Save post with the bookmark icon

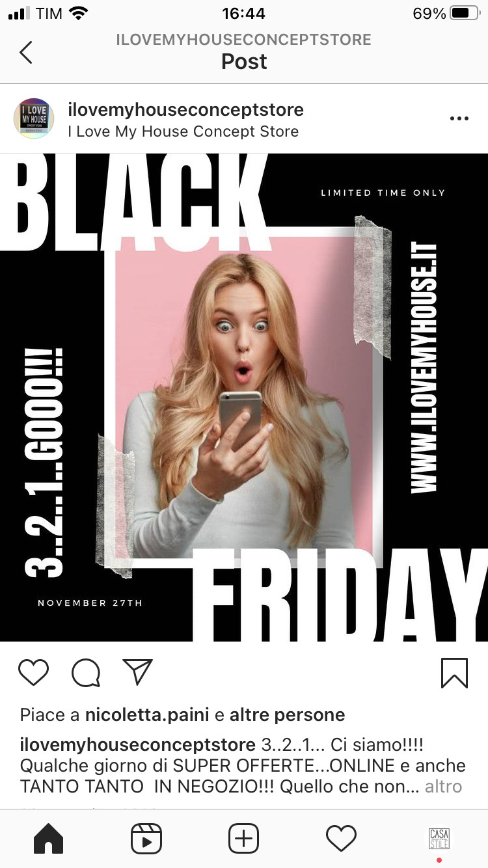pos(454,673)
